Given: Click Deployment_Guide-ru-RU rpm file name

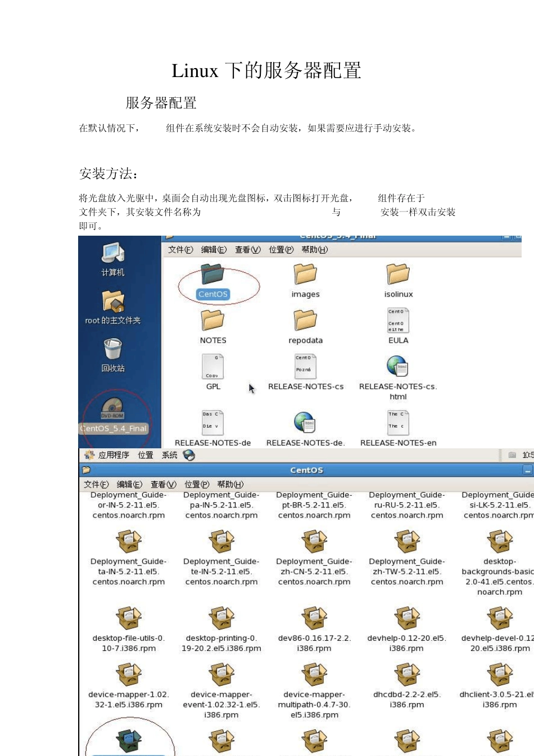Looking at the screenshot, I should [x=407, y=505].
